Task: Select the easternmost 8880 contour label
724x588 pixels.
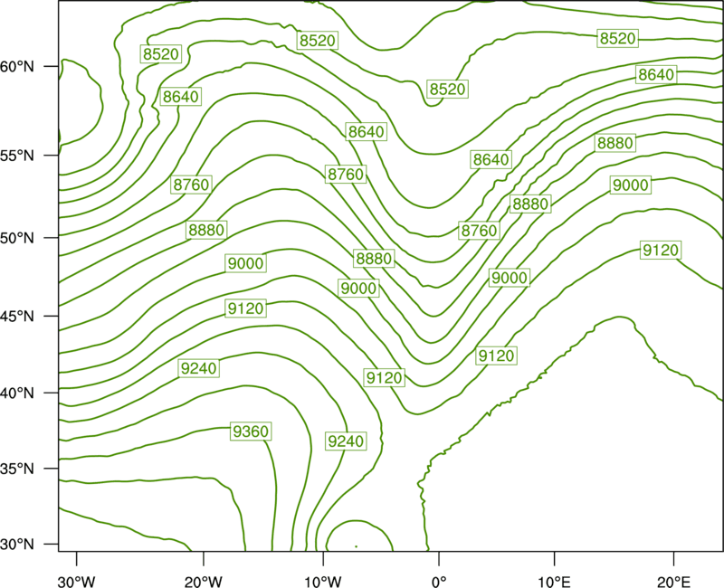Action: tap(615, 143)
